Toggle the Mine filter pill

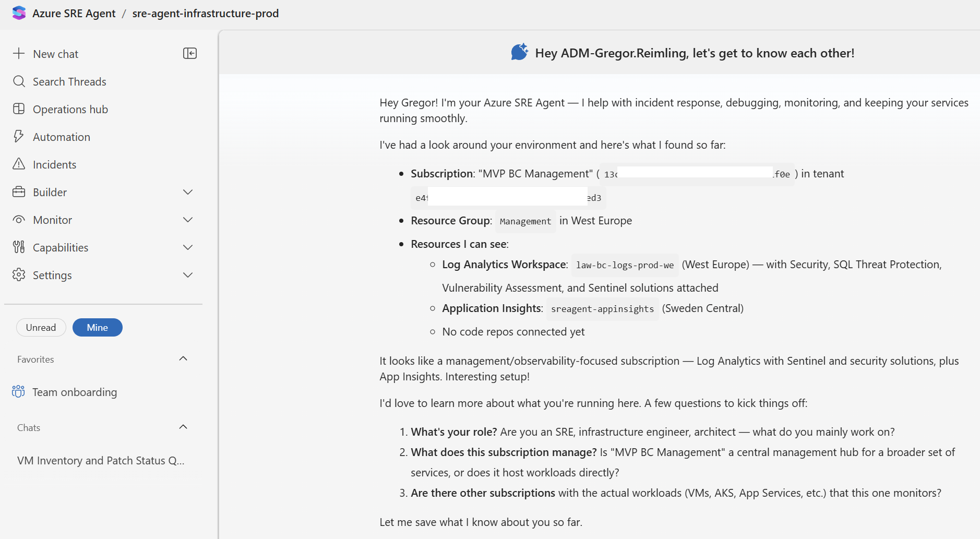[98, 327]
